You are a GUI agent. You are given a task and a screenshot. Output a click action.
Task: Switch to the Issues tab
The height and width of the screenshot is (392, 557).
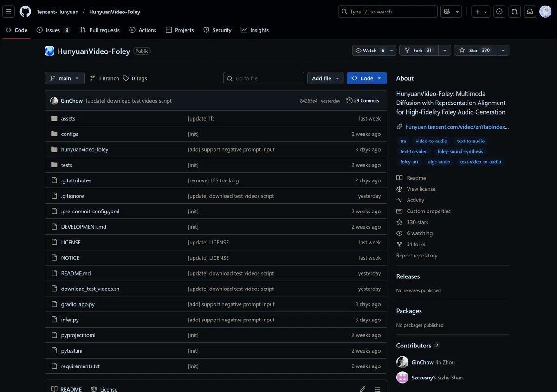53,30
